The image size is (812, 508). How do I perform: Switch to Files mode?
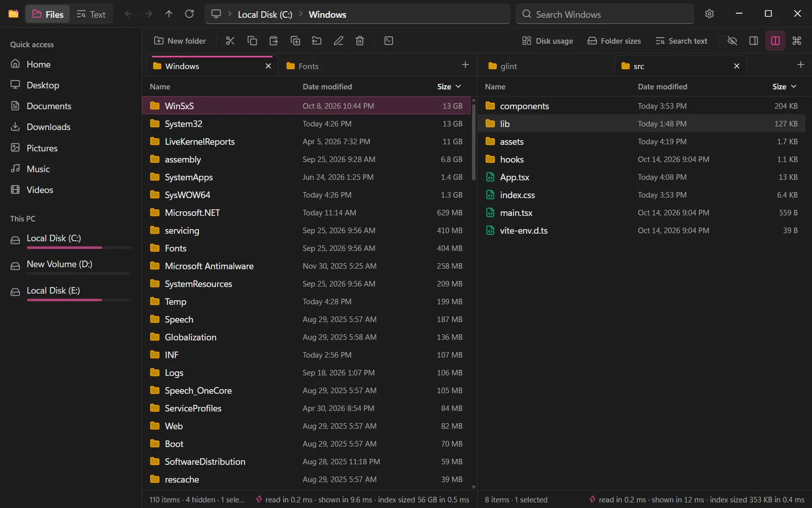(48, 14)
